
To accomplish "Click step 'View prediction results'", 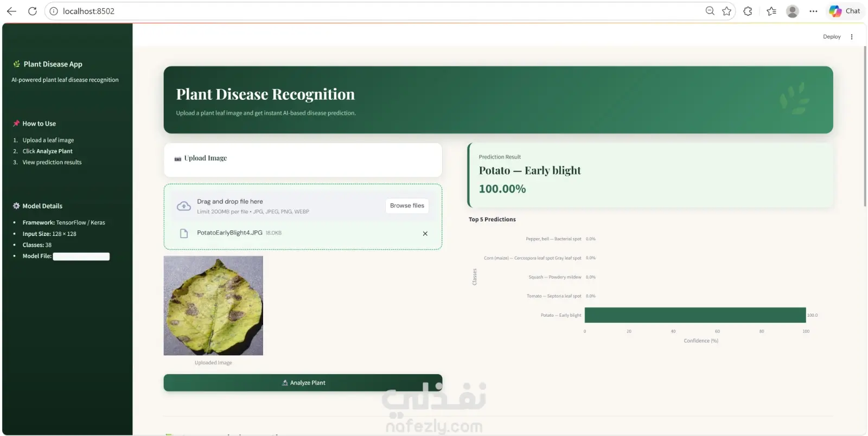I will [52, 162].
